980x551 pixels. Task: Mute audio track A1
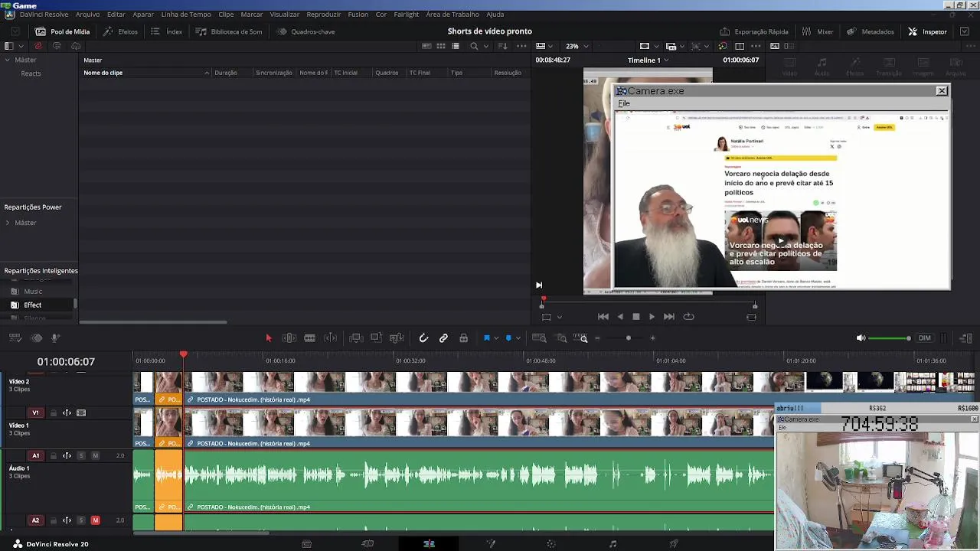click(95, 456)
